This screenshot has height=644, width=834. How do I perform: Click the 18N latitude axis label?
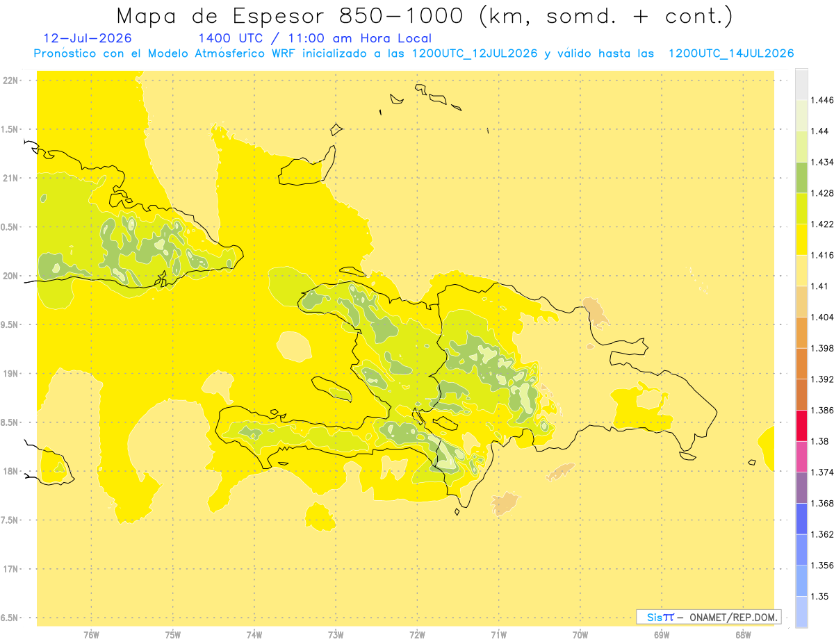tap(12, 471)
